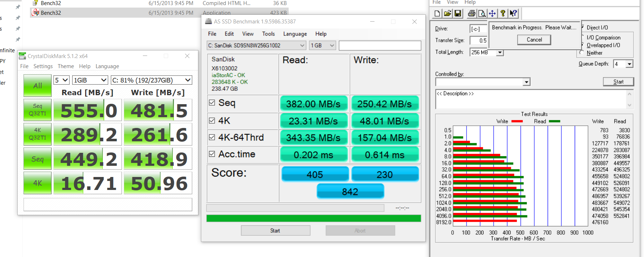
Task: Click the total score 842 in AS SSD
Action: click(x=350, y=191)
